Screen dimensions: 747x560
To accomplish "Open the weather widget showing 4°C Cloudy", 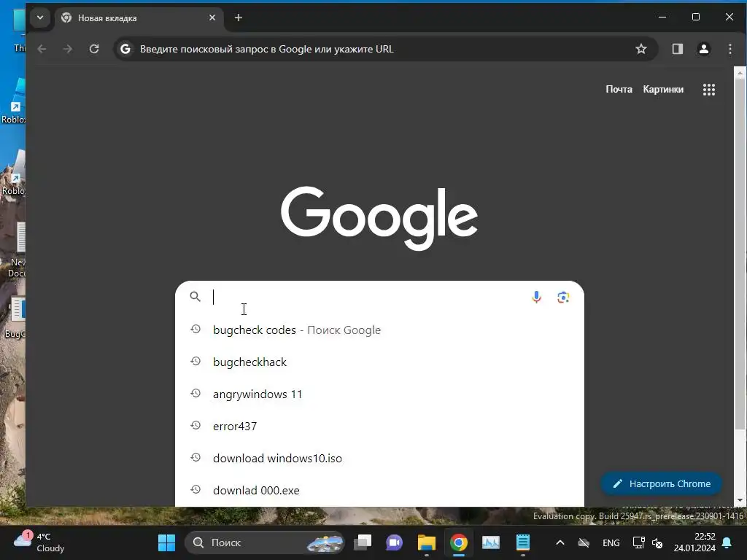I will (39, 542).
